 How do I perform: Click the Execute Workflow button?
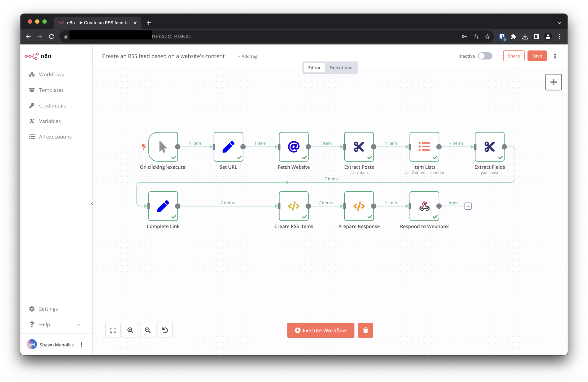[320, 330]
